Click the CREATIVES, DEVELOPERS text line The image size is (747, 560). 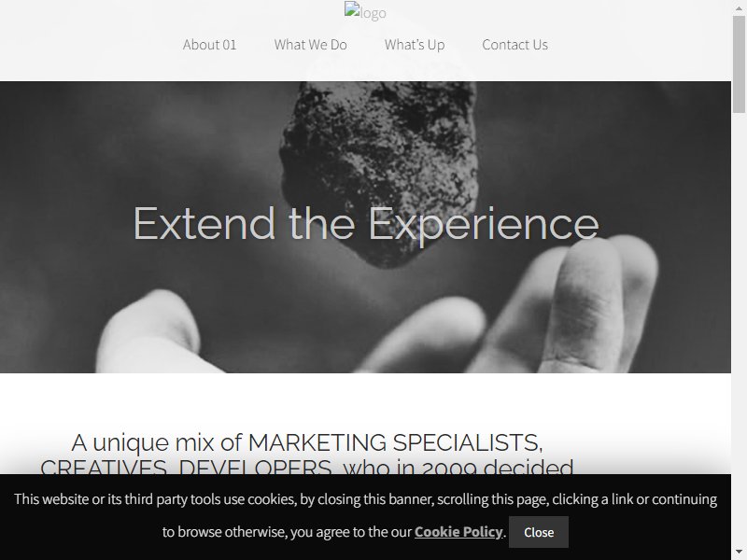[307, 466]
